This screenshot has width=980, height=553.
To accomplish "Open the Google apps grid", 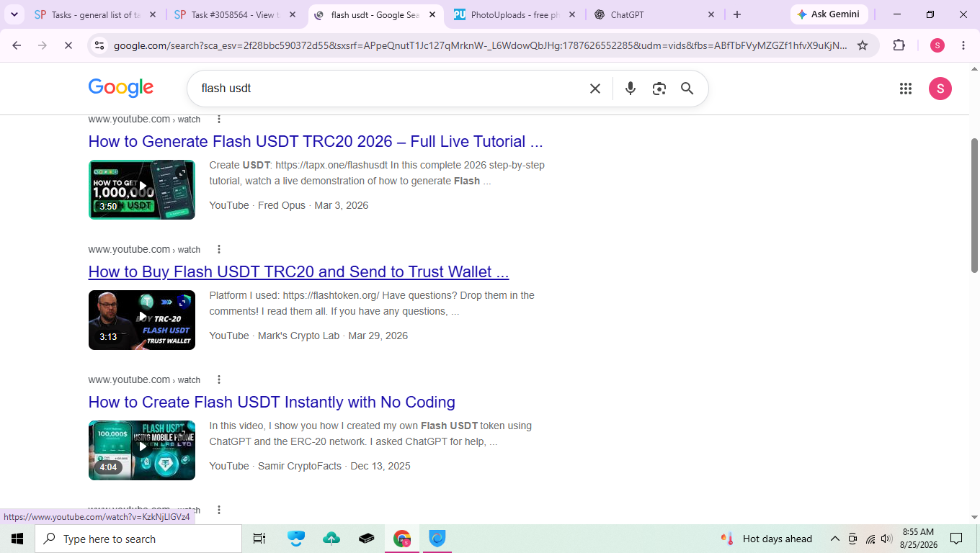I will click(x=906, y=89).
